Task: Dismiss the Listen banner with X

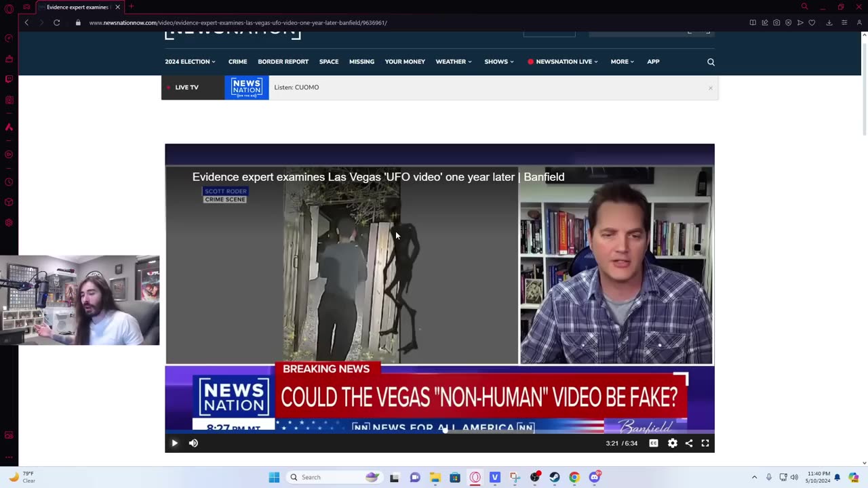Action: point(710,88)
